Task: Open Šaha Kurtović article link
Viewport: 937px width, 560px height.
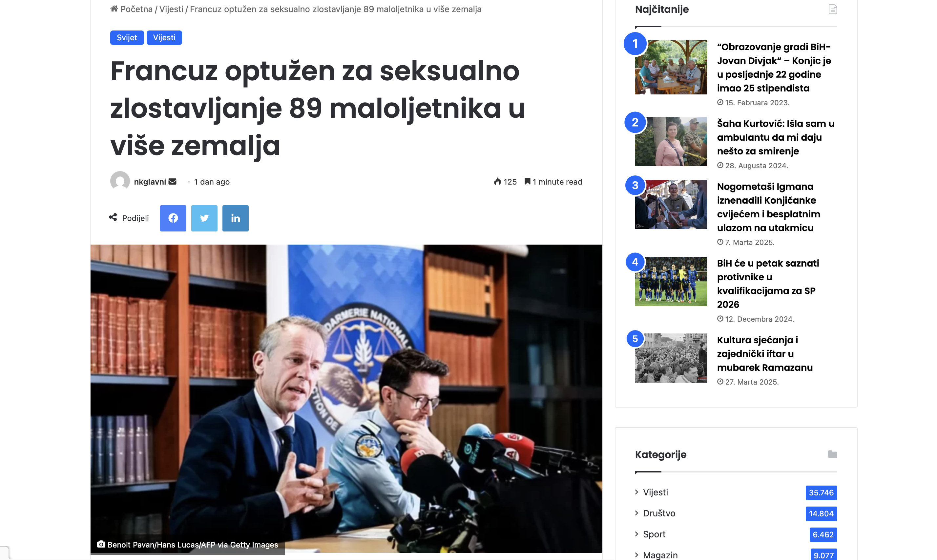Action: 776,137
